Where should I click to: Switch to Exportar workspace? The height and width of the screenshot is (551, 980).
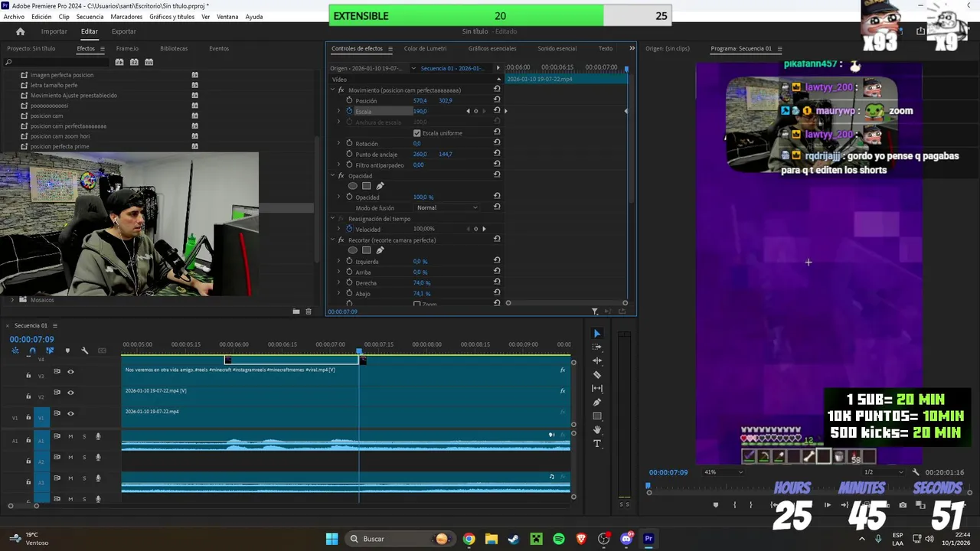[x=124, y=31]
